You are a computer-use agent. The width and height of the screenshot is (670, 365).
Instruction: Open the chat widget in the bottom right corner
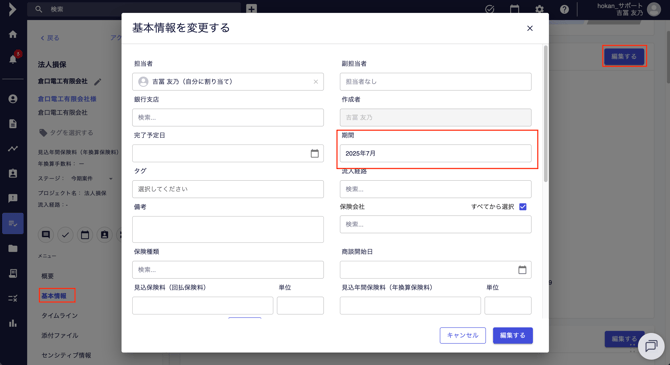pyautogui.click(x=651, y=346)
